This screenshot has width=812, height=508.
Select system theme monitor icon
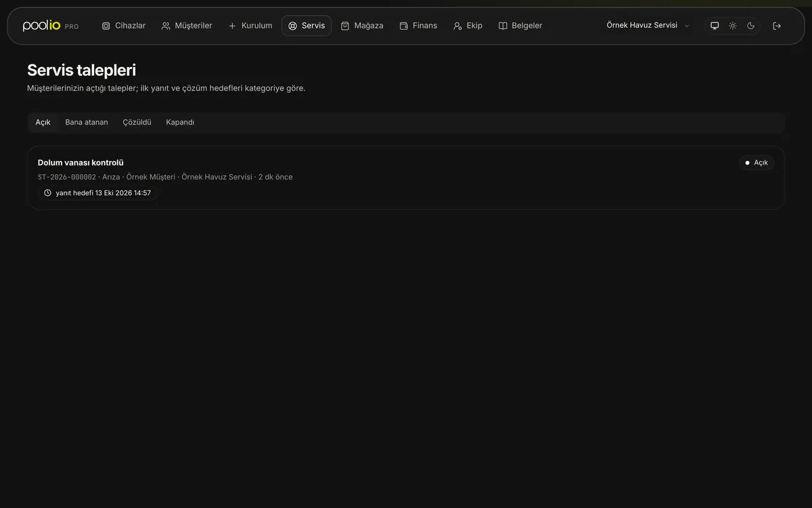click(715, 26)
